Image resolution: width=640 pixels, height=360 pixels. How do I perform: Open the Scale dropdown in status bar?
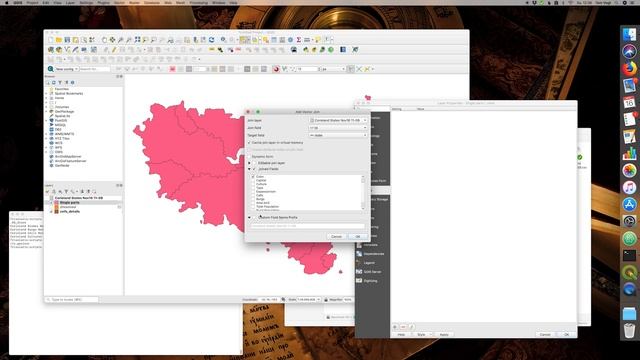click(318, 300)
